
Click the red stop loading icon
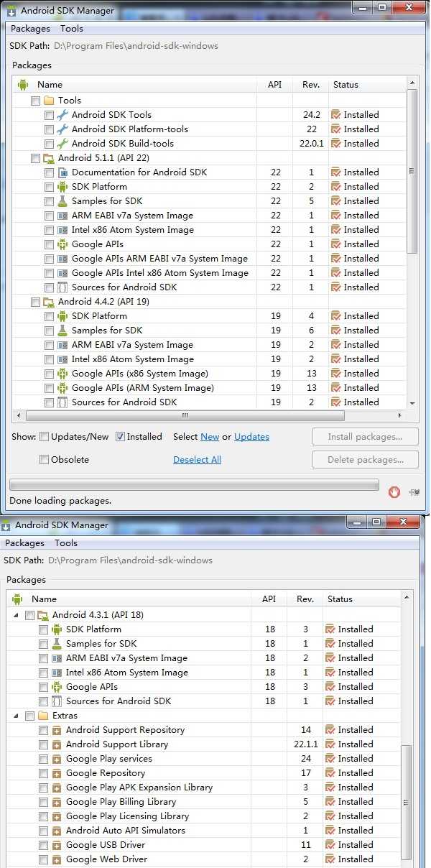(394, 492)
